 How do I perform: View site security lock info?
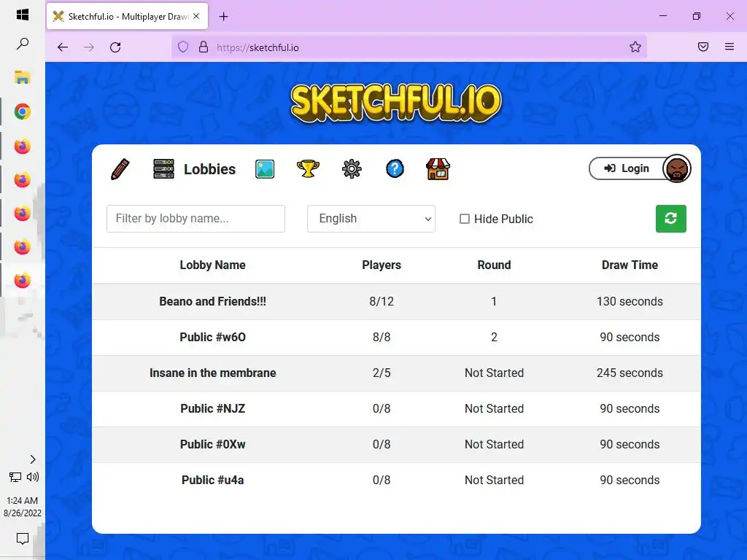point(204,47)
